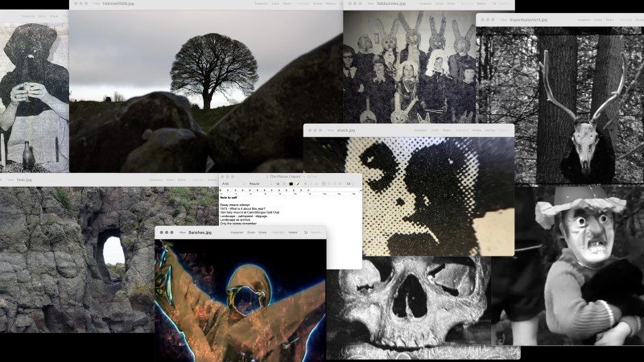This screenshot has height=362, width=644.
Task: Click Share in Banshee.jpg window toolbar
Action: pos(262,232)
